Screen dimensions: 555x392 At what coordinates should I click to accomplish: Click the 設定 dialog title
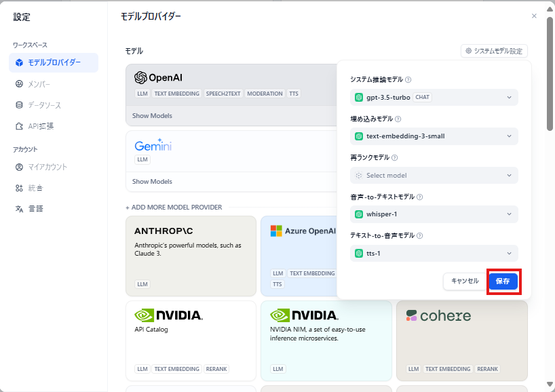[x=22, y=17]
